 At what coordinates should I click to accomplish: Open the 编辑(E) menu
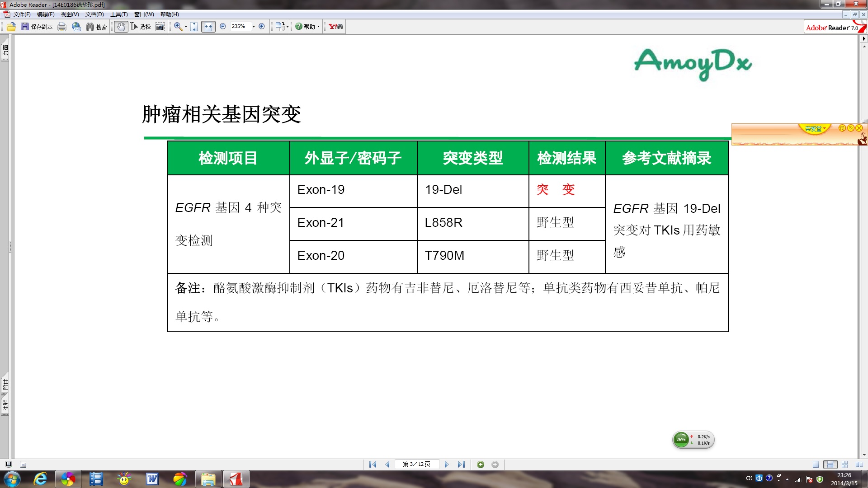tap(46, 14)
